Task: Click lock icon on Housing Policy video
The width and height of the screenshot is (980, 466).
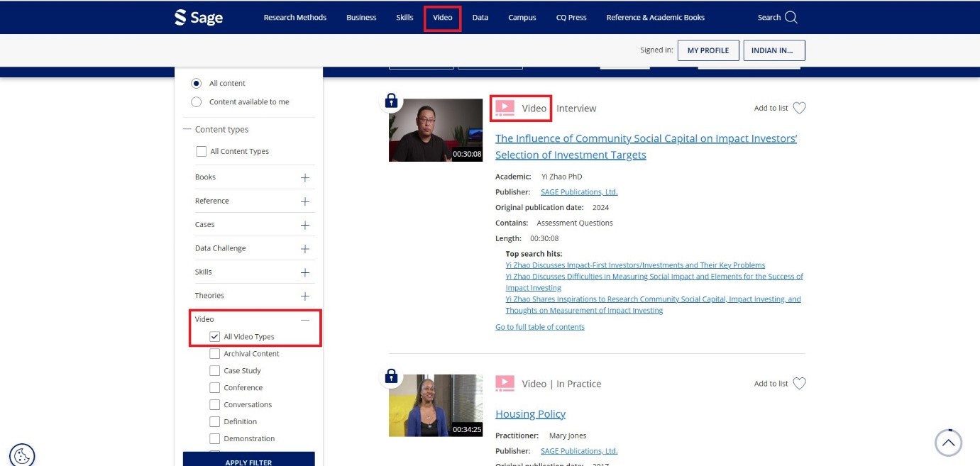Action: tap(391, 376)
